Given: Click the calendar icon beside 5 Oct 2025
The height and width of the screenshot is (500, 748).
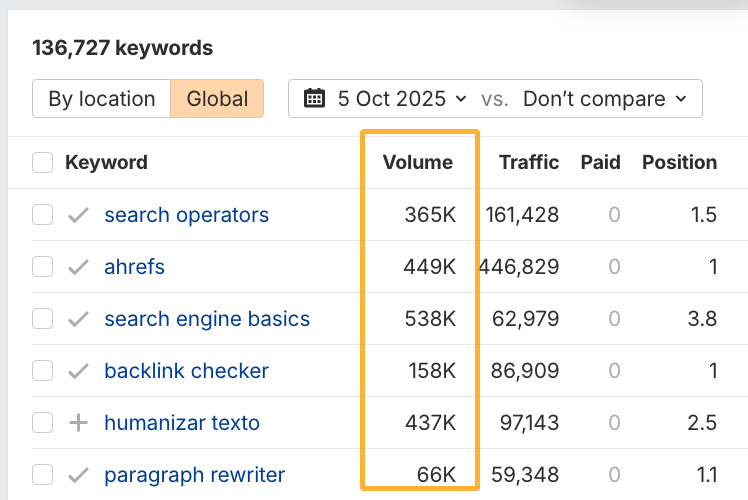Looking at the screenshot, I should (x=314, y=99).
